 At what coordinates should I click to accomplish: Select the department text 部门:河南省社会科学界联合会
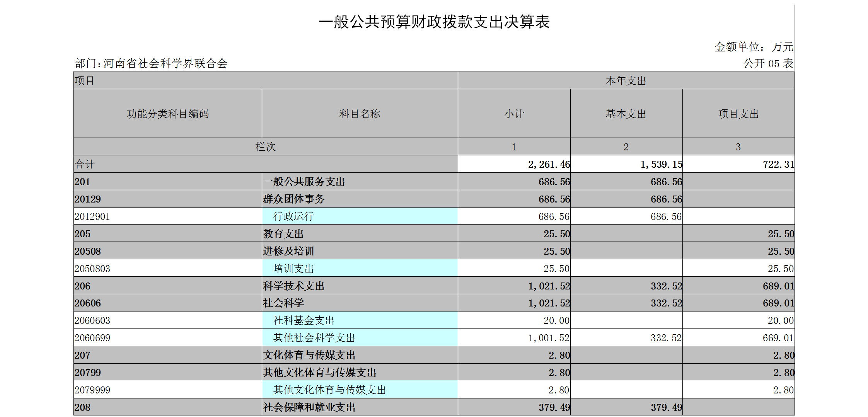[x=151, y=63]
